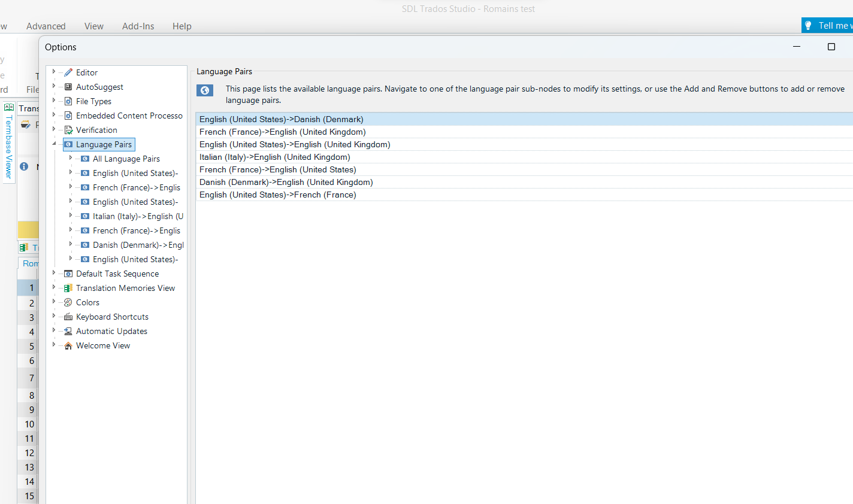Expand the Translation Memories View node

[54, 287]
